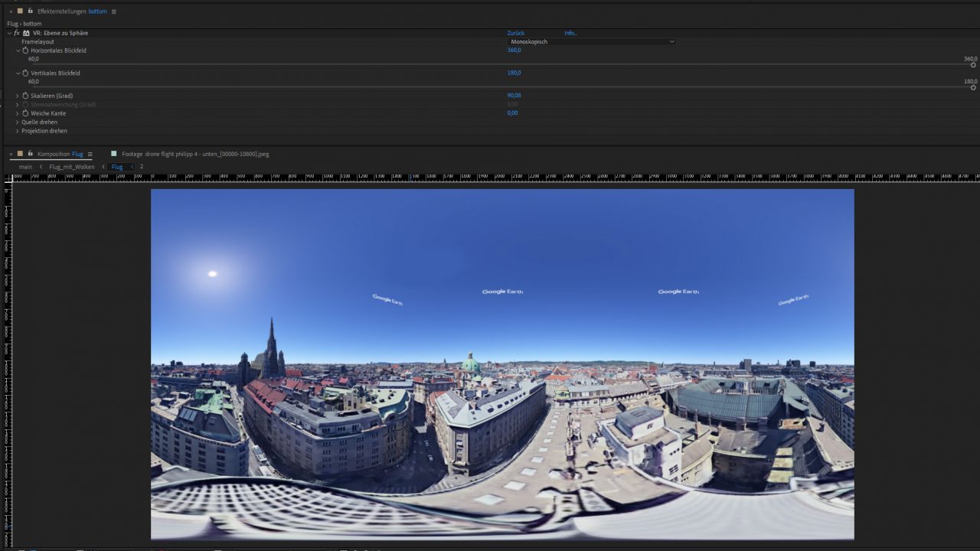This screenshot has height=551, width=980.
Task: Open the Effekteinstellungen panel menu icon
Action: (x=114, y=11)
